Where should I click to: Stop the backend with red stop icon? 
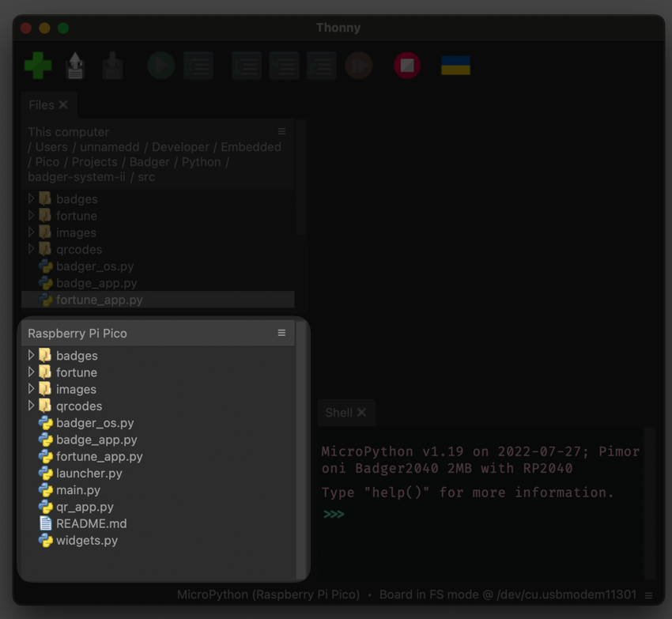[x=407, y=66]
